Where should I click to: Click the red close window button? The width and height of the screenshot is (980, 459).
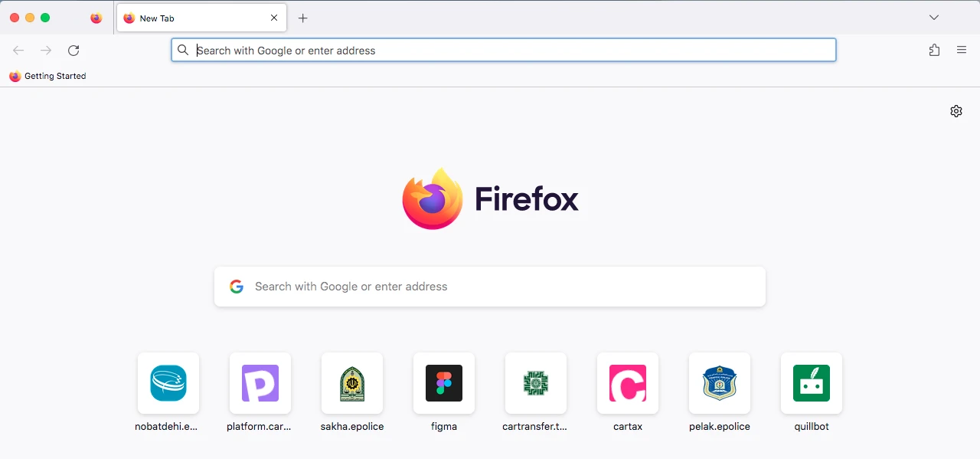(15, 18)
